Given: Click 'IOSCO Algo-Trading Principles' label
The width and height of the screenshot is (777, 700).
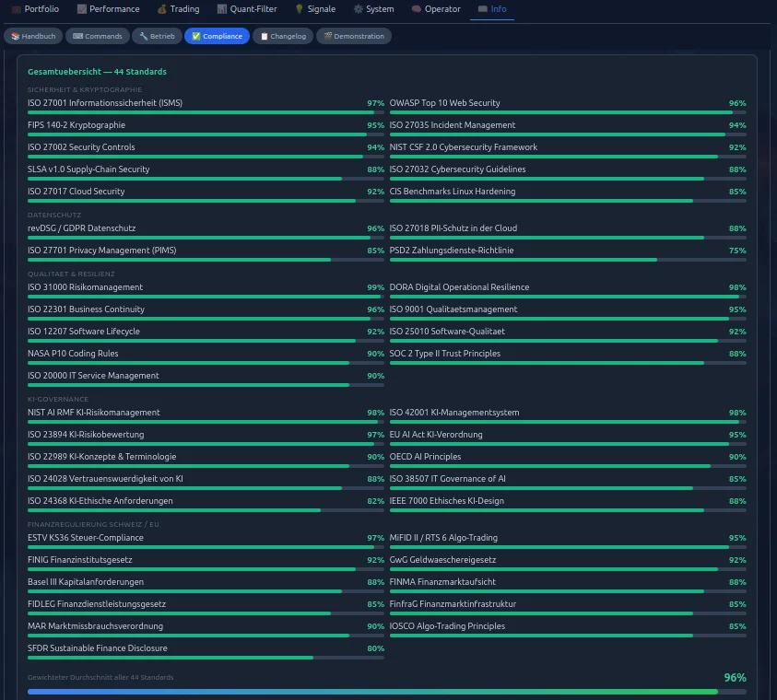Looking at the screenshot, I should (447, 626).
